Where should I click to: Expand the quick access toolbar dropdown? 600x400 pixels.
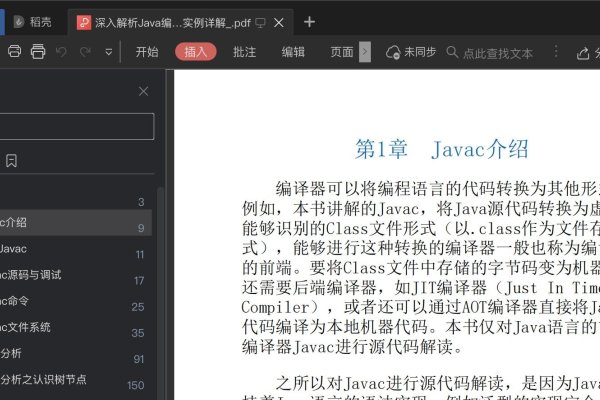[x=109, y=52]
